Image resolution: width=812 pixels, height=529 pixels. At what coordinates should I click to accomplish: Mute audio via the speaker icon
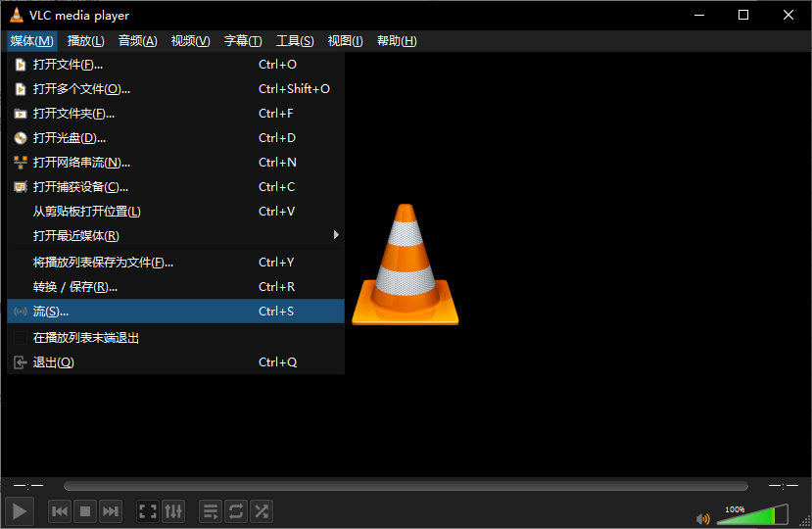click(702, 518)
